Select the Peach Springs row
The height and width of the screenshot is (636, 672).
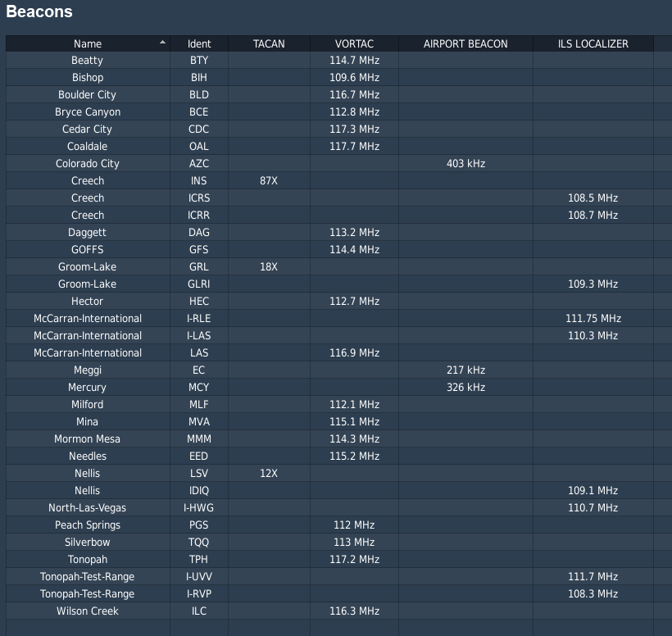88,525
